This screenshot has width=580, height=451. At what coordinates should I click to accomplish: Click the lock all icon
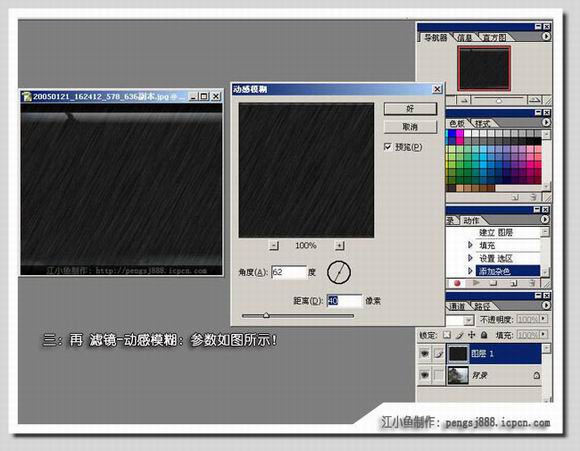pos(484,335)
